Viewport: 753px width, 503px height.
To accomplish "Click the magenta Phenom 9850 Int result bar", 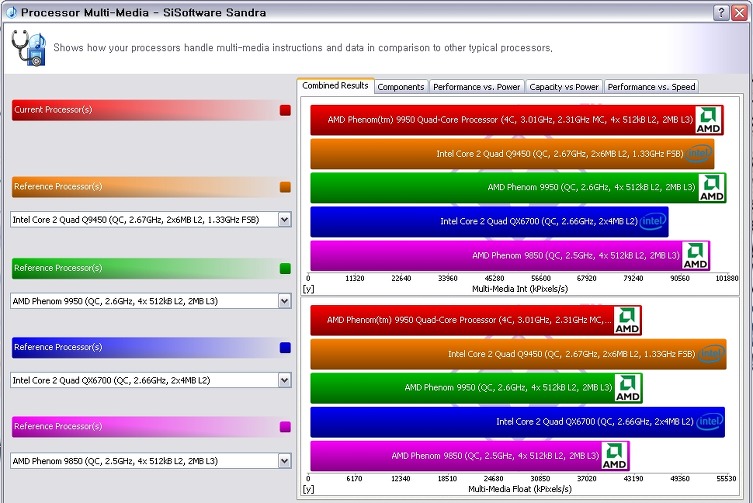I will [x=510, y=256].
